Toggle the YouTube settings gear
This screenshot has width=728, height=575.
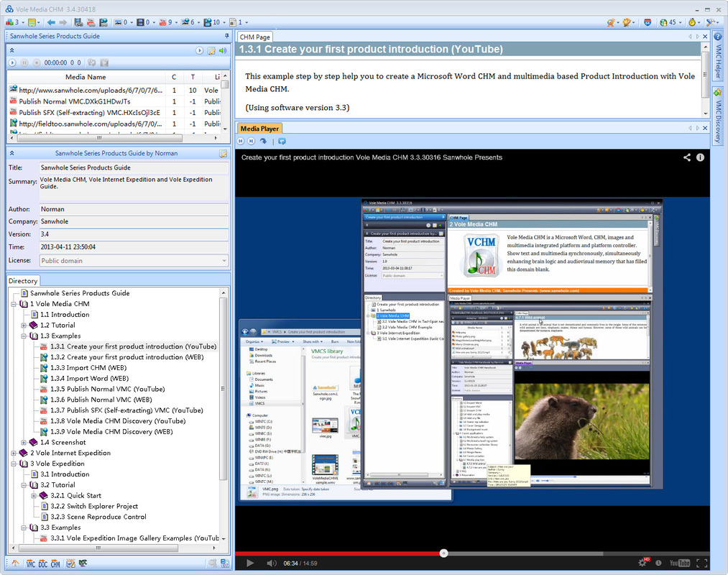[x=643, y=563]
